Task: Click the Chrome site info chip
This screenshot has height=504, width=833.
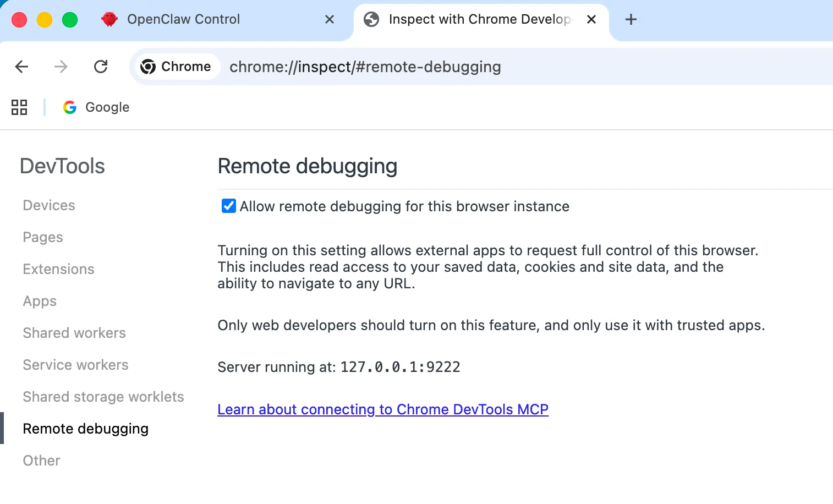Action: 176,67
